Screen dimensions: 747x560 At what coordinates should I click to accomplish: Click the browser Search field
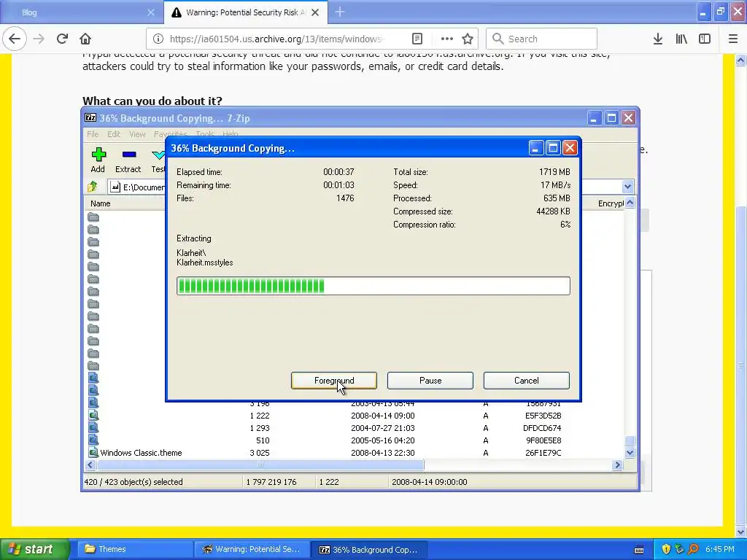click(542, 39)
